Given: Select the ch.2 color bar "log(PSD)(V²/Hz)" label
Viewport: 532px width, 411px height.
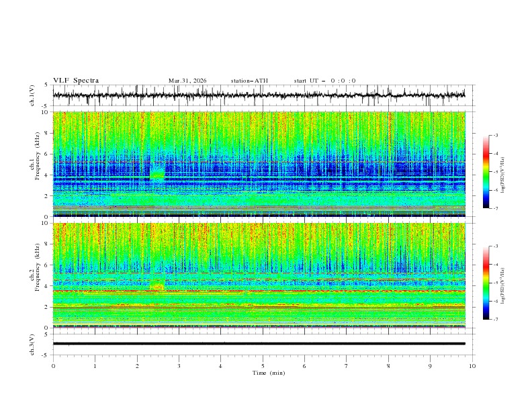Looking at the screenshot, I should [x=502, y=286].
